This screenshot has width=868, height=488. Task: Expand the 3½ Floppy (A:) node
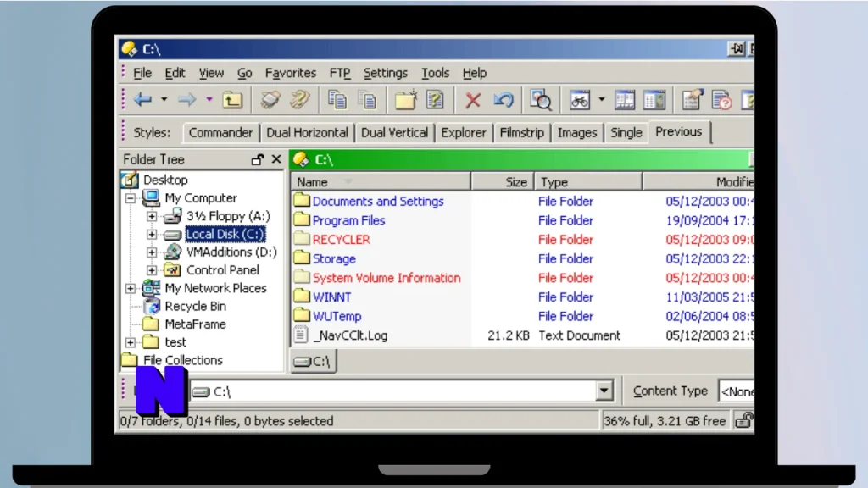pos(152,216)
